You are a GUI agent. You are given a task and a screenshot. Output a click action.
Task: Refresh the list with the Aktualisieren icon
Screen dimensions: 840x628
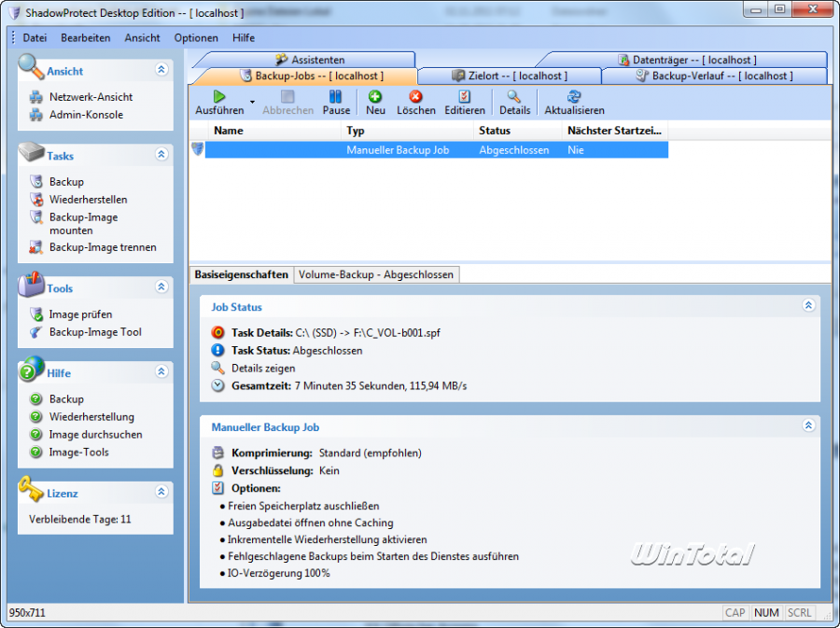coord(573,101)
